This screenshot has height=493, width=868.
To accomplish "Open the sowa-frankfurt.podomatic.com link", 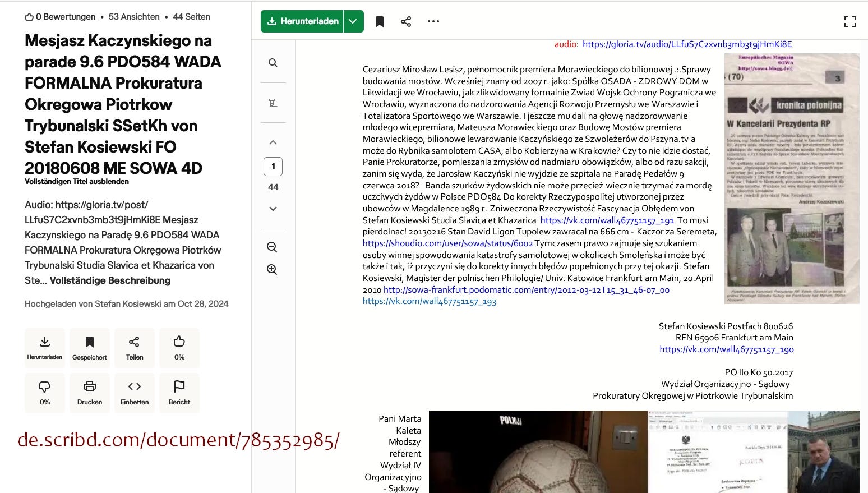I will pos(527,290).
